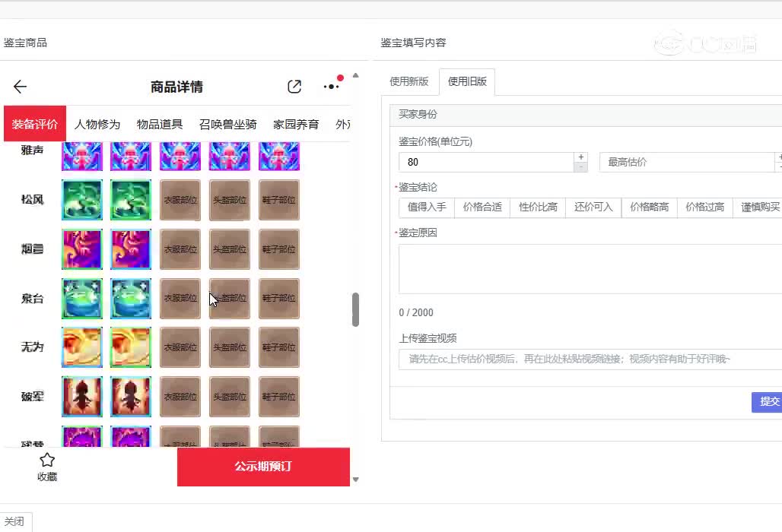Open the three-dot more menu

click(x=332, y=87)
